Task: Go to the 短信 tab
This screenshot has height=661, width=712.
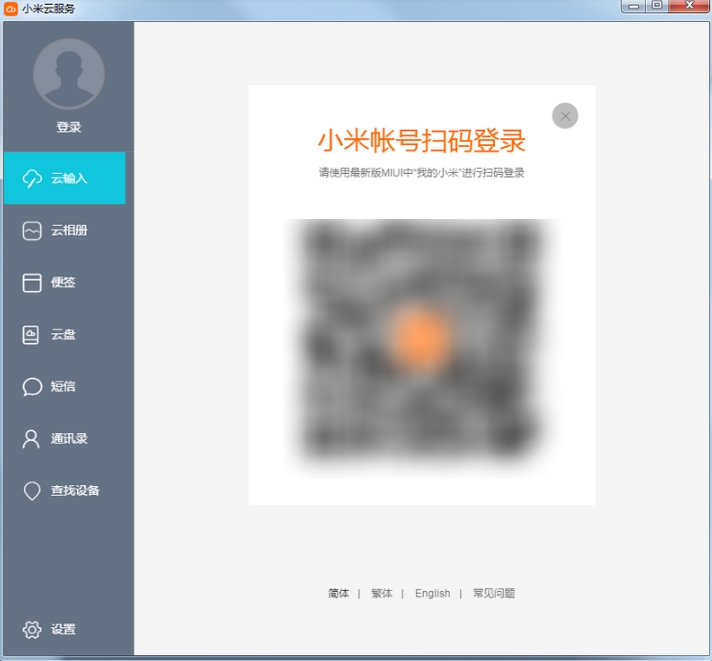Action: (x=64, y=387)
